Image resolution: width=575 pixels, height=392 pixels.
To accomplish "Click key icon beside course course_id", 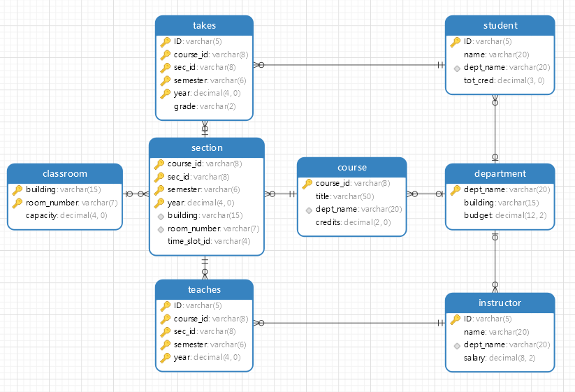I will tap(307, 184).
